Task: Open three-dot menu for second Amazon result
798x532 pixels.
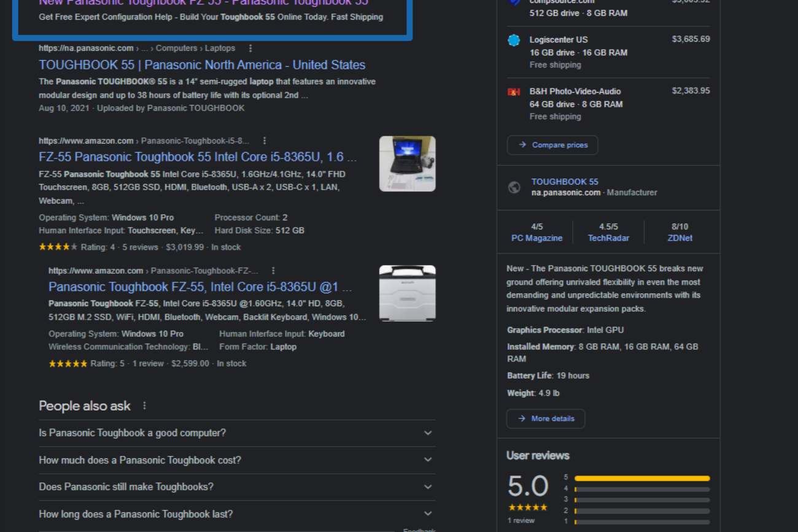Action: coord(273,271)
